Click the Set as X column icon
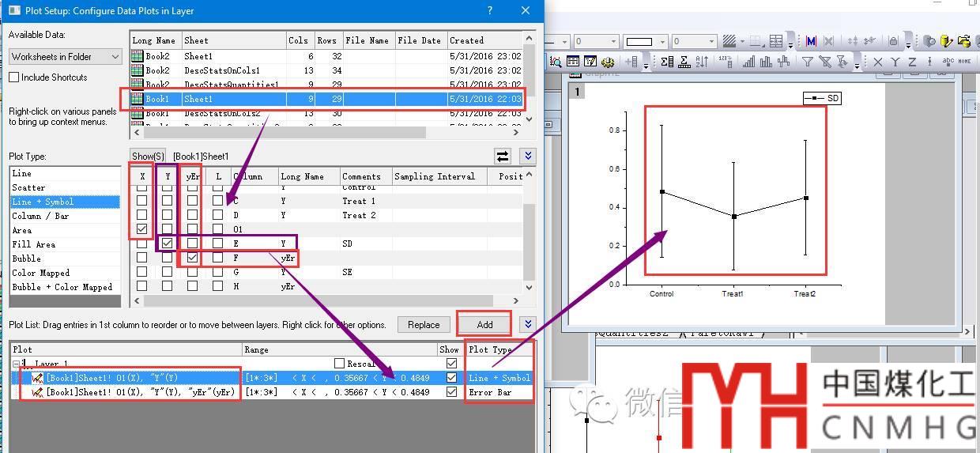Screen dimensions: 980x453 point(877,62)
